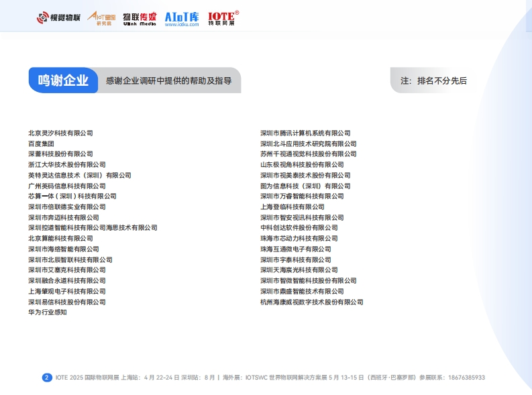
Task: Select 深蕾科技股份有限公司
Action: 60,154
